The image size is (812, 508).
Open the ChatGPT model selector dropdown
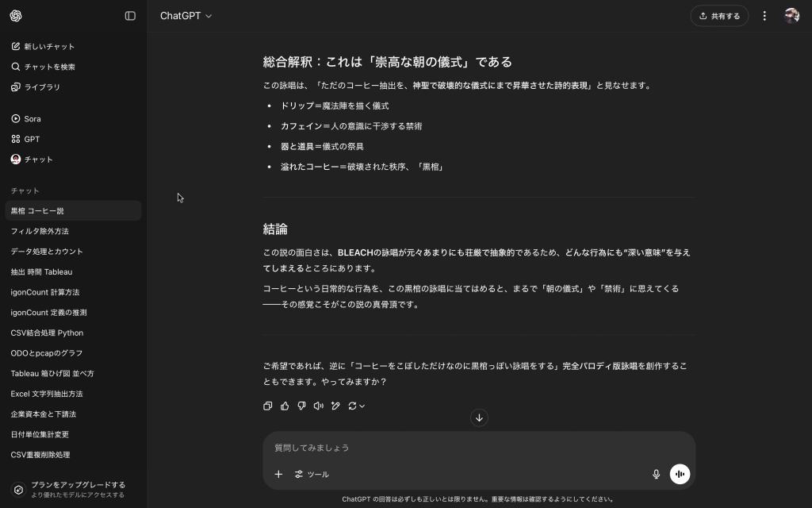(x=186, y=16)
